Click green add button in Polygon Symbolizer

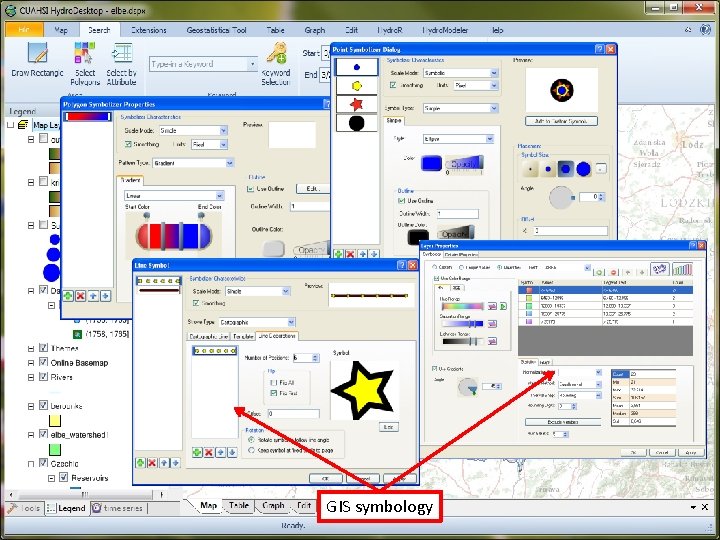click(x=68, y=296)
